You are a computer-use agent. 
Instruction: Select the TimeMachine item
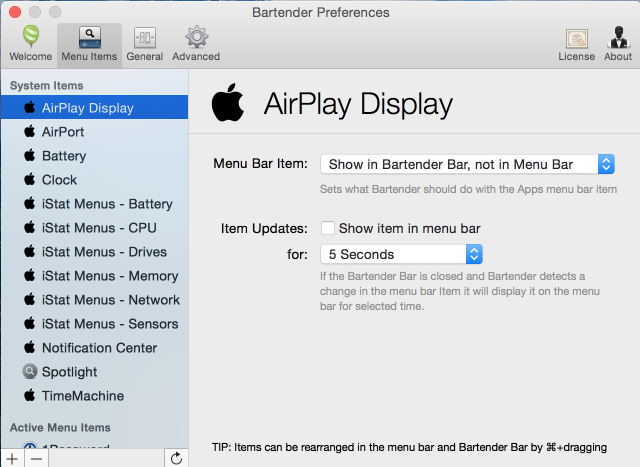tap(94, 396)
